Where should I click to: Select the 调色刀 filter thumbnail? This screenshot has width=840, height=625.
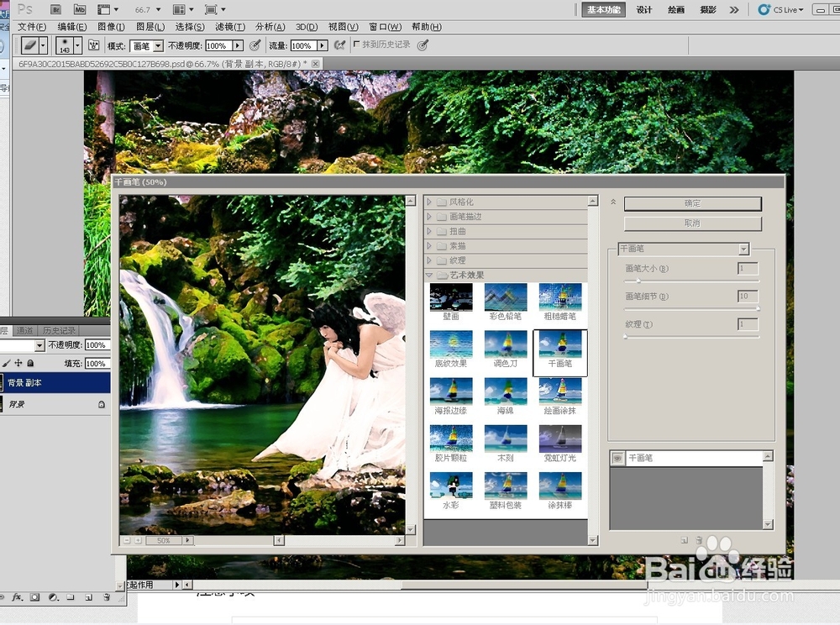[505, 344]
